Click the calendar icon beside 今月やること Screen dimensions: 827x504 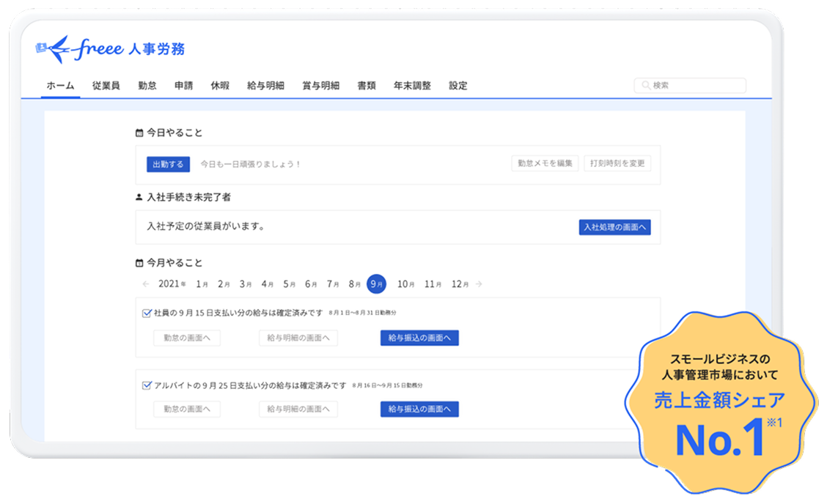[x=139, y=263]
